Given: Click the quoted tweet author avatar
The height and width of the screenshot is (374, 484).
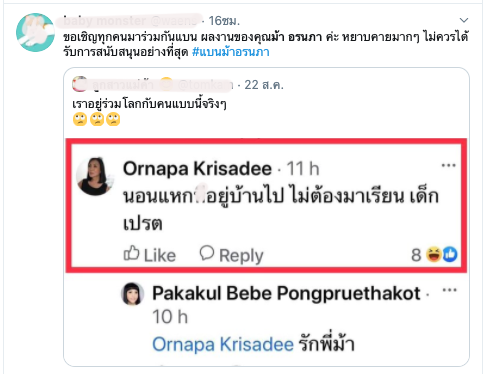Looking at the screenshot, I should pos(80,84).
